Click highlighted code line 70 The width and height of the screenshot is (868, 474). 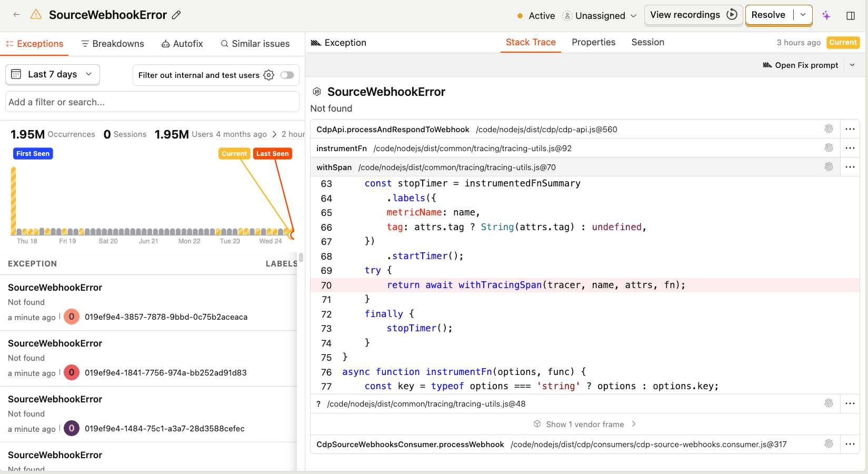[x=585, y=285]
